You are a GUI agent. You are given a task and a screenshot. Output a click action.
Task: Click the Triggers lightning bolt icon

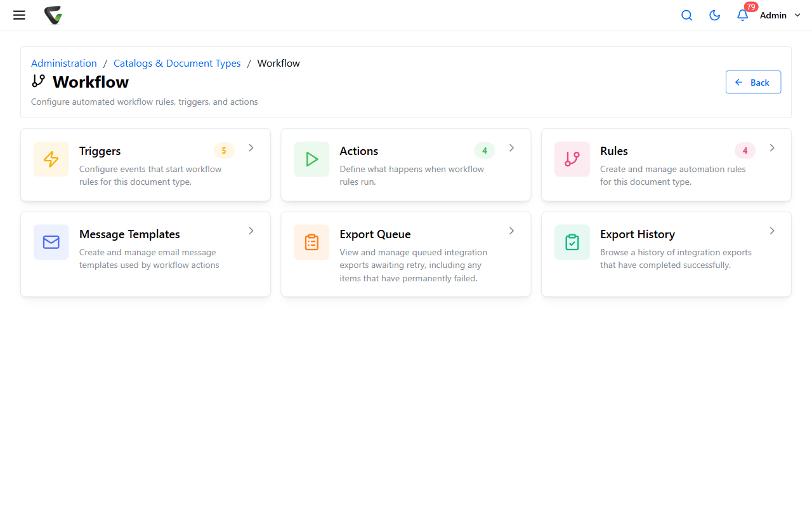point(51,159)
